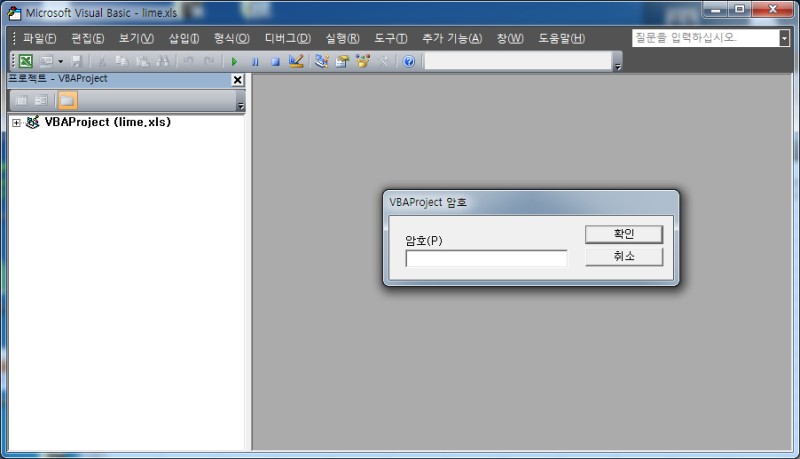This screenshot has width=800, height=459.
Task: Minimize the Microsoft Visual Basic window
Action: coord(716,9)
